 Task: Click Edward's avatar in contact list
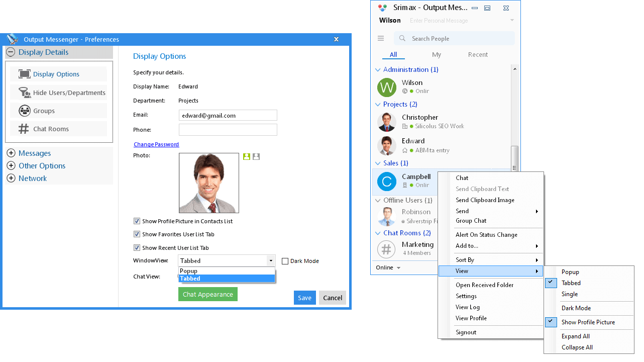tap(387, 146)
